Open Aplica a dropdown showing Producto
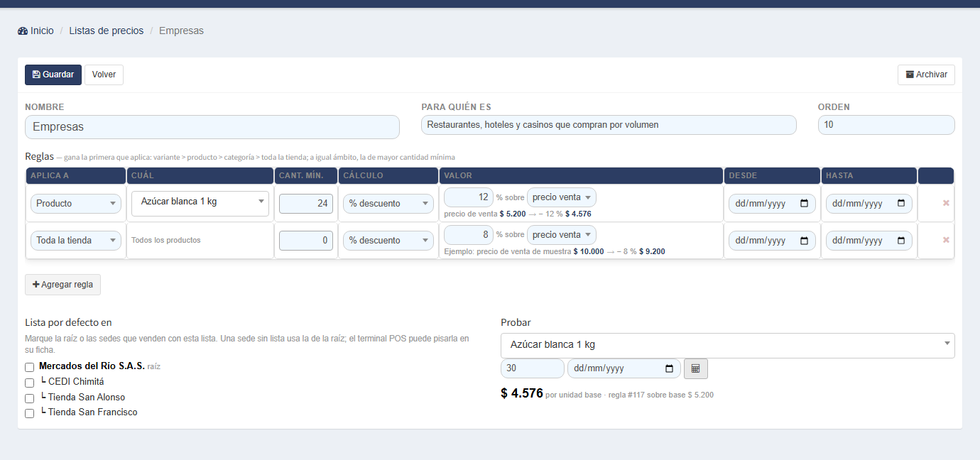This screenshot has height=460, width=980. click(x=76, y=204)
